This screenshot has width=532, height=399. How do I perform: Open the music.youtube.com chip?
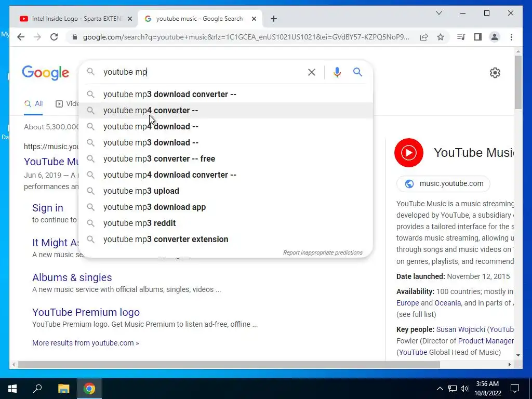click(x=443, y=183)
